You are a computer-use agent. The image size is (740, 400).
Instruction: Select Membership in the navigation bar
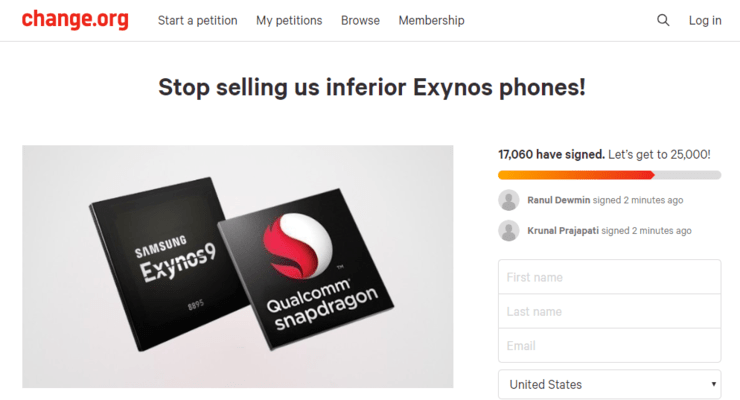pos(431,20)
